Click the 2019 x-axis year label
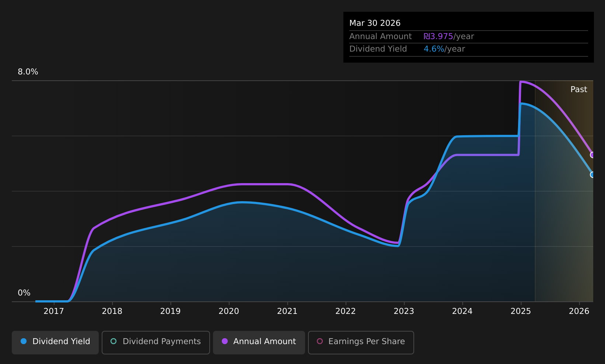 coord(171,311)
